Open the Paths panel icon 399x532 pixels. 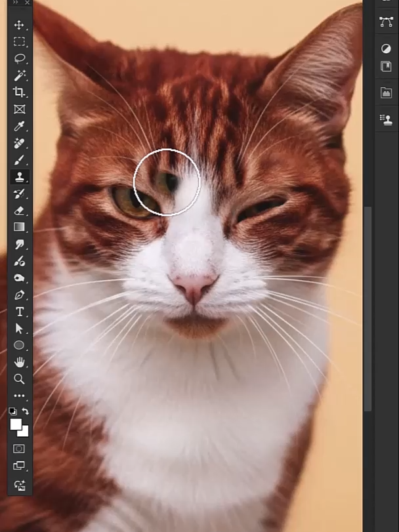(x=386, y=22)
